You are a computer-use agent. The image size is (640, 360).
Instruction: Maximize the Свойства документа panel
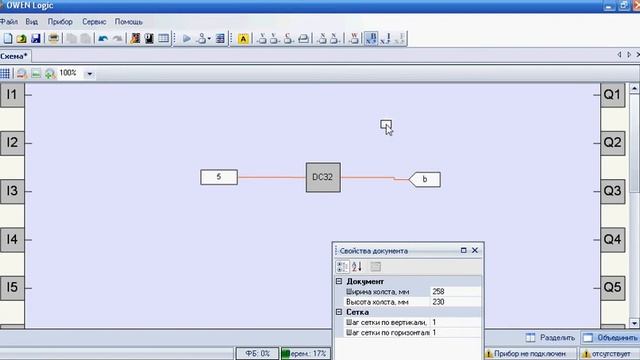pyautogui.click(x=463, y=250)
